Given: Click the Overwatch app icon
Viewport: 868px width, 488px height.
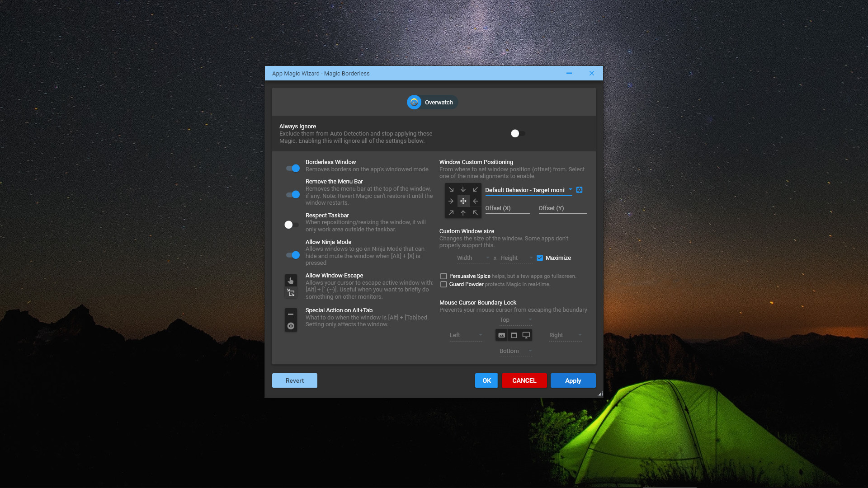Looking at the screenshot, I should click(414, 102).
